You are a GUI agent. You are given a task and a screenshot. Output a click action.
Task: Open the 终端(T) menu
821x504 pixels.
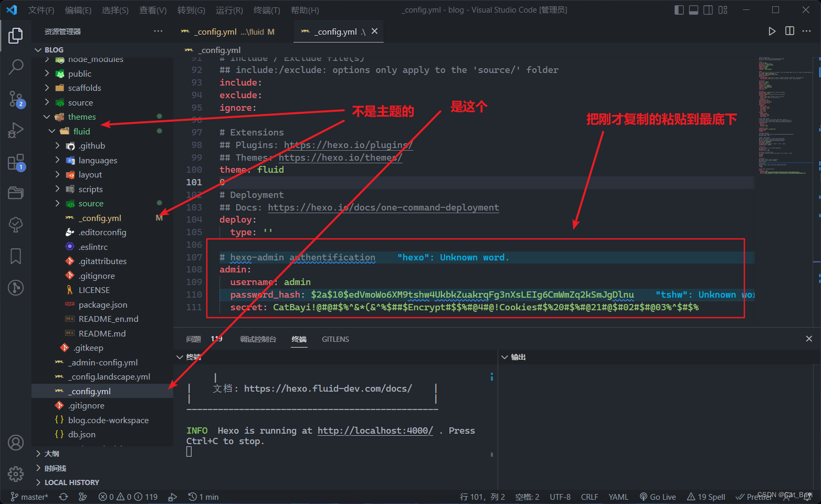tap(267, 10)
